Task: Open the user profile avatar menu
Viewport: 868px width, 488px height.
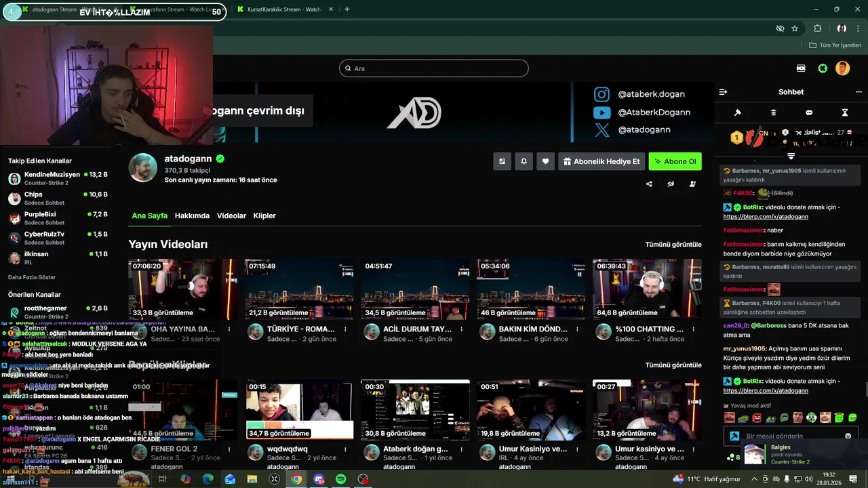Action: pos(842,68)
